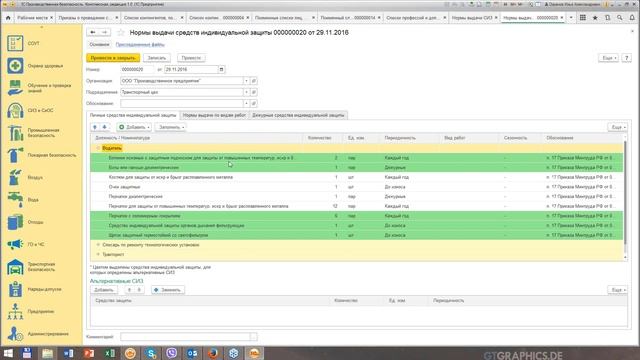Open Skype from the taskbar
Viewport: 640px width, 360px height.
click(x=151, y=353)
